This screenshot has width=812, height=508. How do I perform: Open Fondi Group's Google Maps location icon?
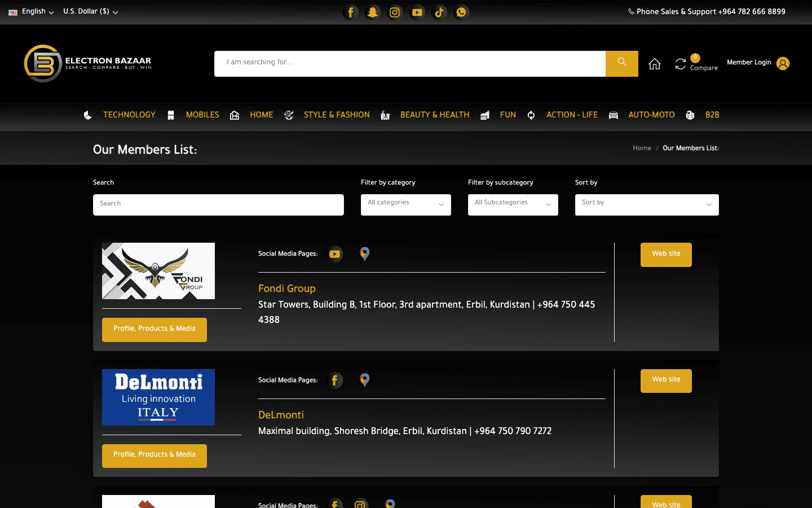tap(365, 254)
